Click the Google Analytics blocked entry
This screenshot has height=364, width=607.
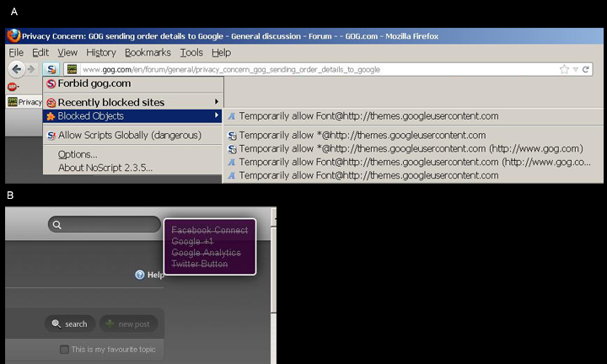pos(207,253)
